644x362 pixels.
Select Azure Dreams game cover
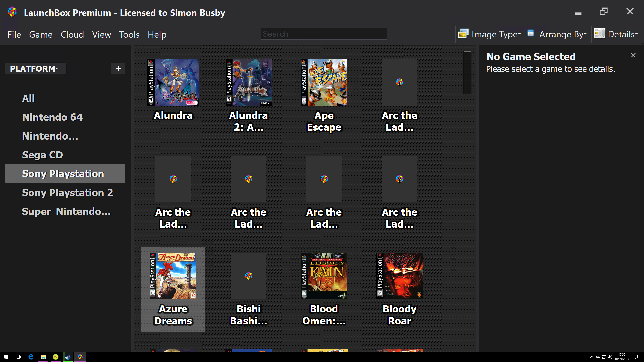coord(173,276)
